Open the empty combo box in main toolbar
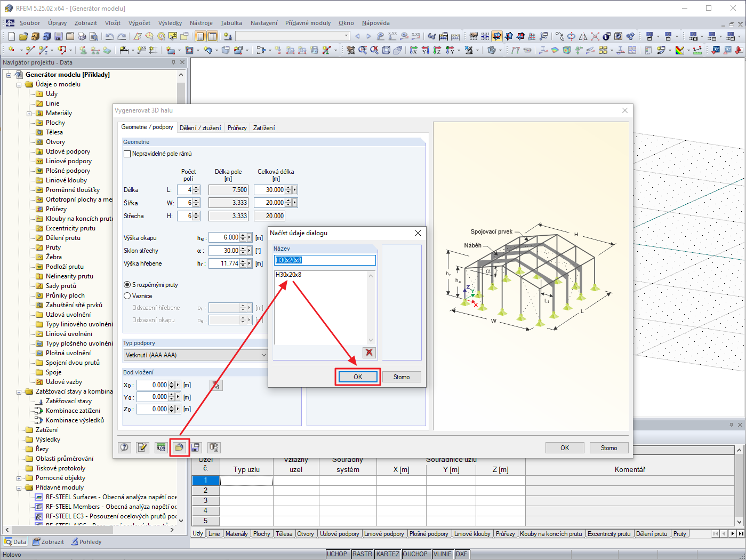Viewport: 746px width, 560px height. pyautogui.click(x=293, y=36)
